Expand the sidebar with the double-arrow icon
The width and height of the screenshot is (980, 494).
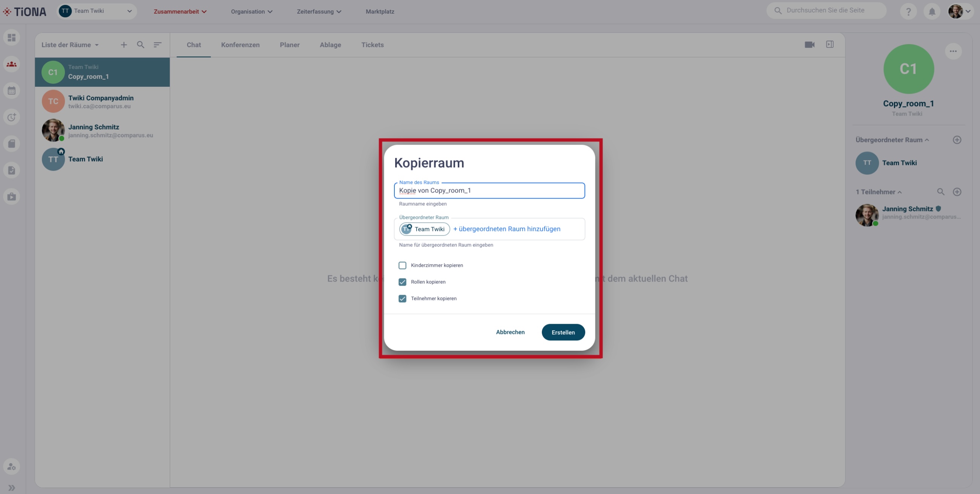(x=12, y=488)
